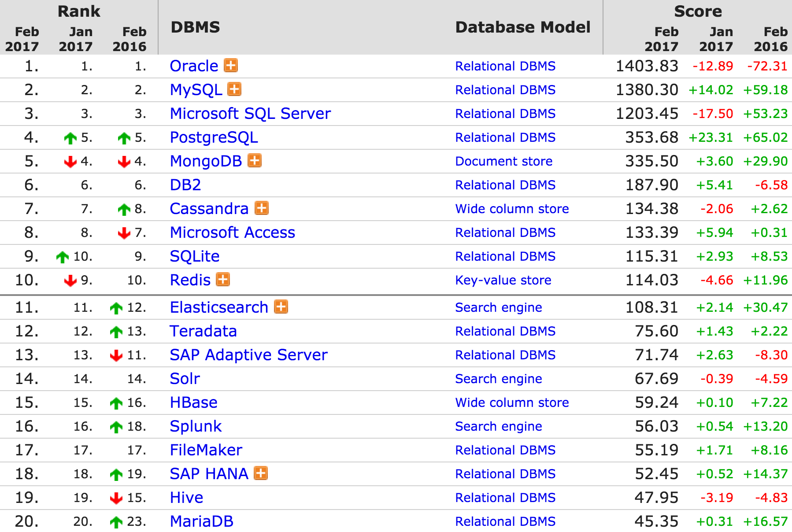
Task: Click the plus icon next to SAP HANA
Action: click(x=261, y=473)
